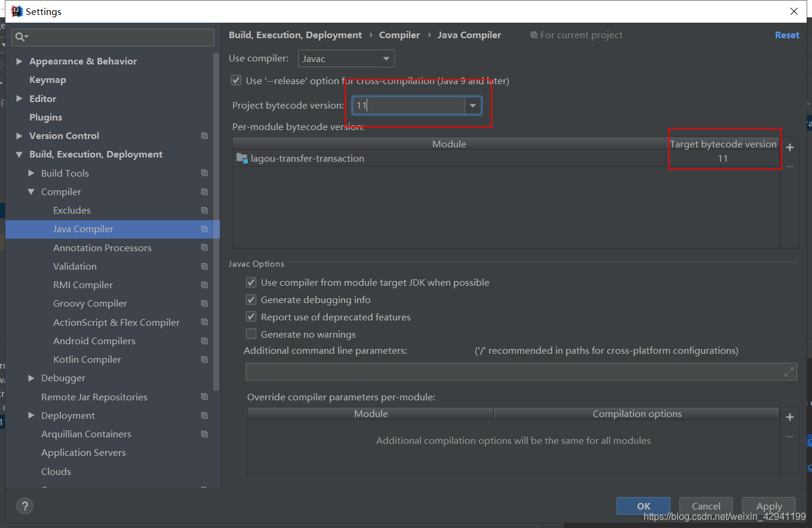812x528 pixels.
Task: Click project-level icon beside Java Compiler
Action: pyautogui.click(x=205, y=229)
